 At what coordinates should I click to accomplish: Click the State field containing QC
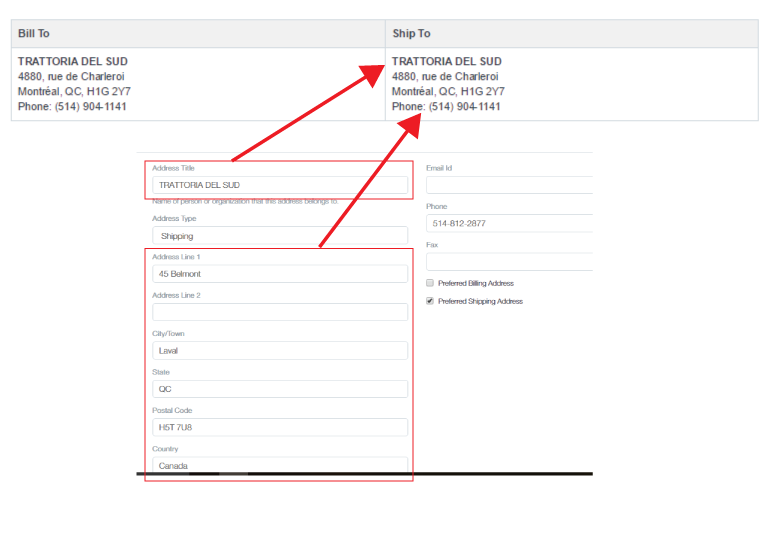click(x=280, y=389)
